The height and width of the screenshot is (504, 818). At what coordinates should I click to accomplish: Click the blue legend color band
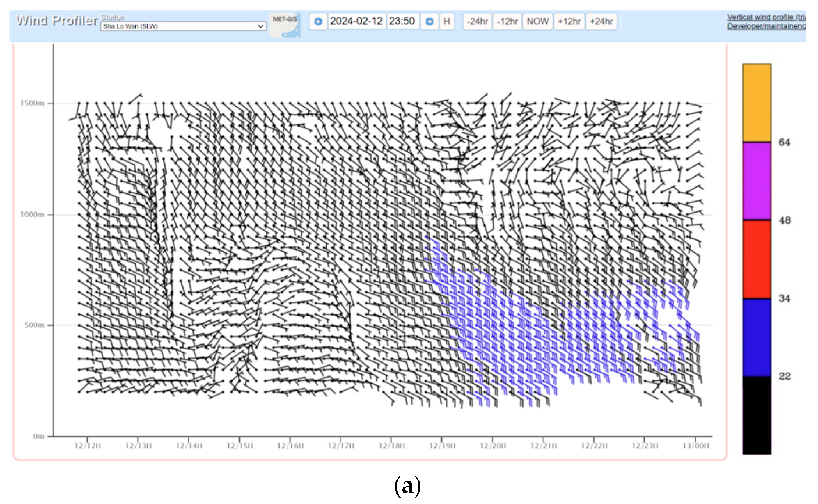(757, 337)
